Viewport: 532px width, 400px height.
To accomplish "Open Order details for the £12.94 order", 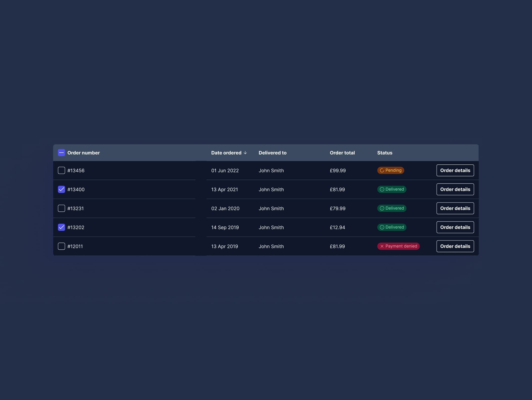I will pos(455,227).
